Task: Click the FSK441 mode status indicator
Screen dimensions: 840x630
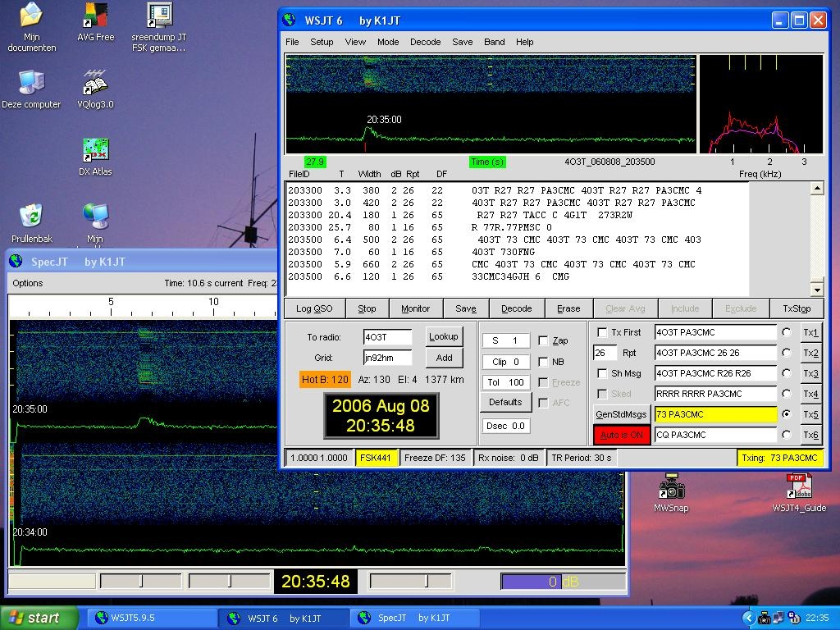Action: [x=376, y=458]
